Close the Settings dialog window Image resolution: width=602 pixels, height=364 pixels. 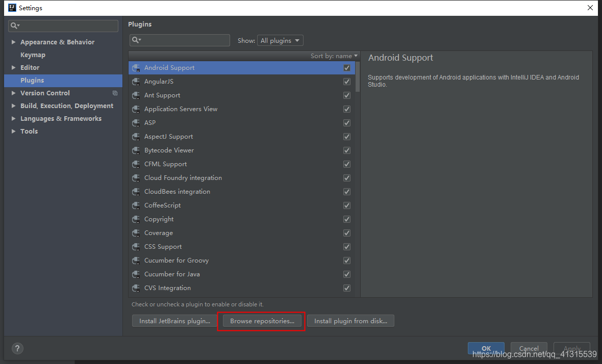[x=590, y=8]
